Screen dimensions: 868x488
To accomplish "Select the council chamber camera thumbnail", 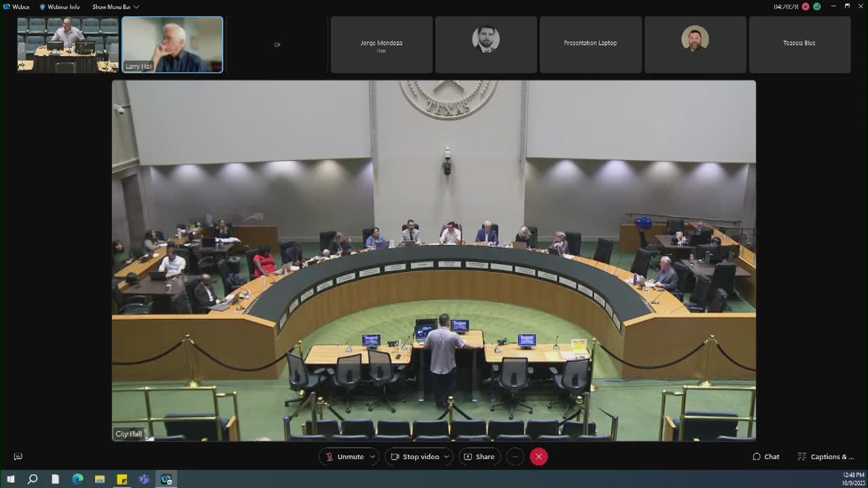I will pyautogui.click(x=68, y=45).
